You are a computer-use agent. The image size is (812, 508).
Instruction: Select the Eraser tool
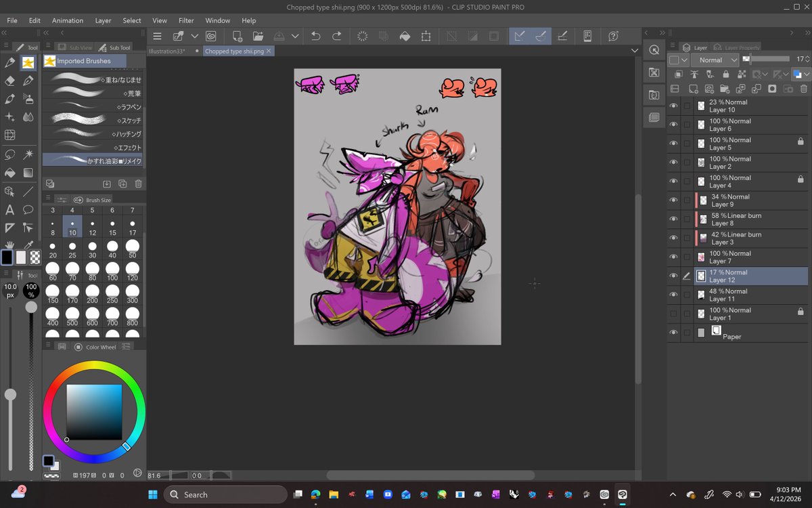coord(9,81)
